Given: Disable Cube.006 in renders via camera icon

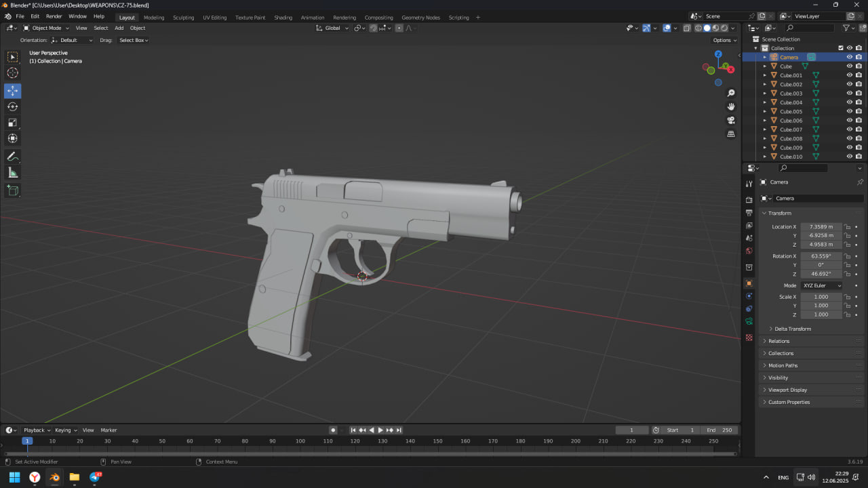Looking at the screenshot, I should (859, 121).
